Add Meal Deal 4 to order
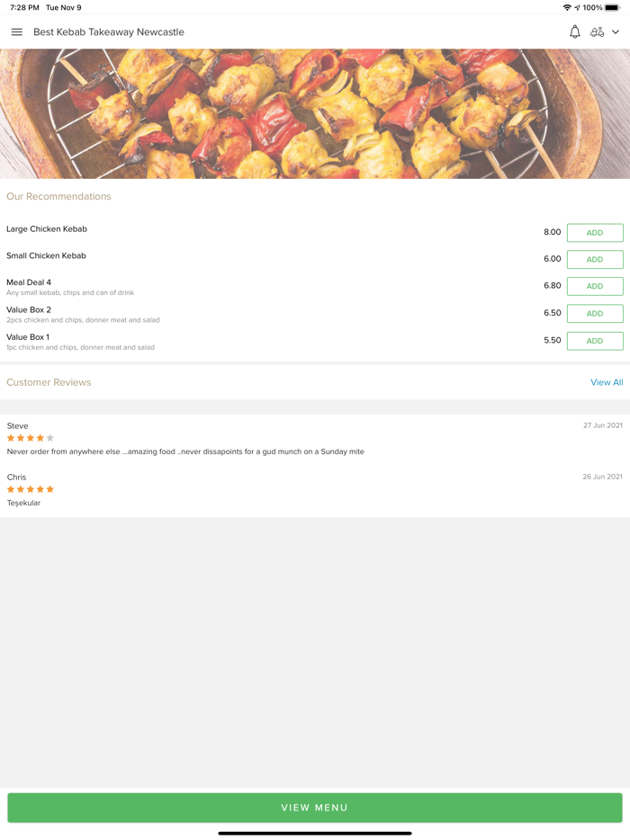Viewport: 630px width, 840px height. (594, 286)
